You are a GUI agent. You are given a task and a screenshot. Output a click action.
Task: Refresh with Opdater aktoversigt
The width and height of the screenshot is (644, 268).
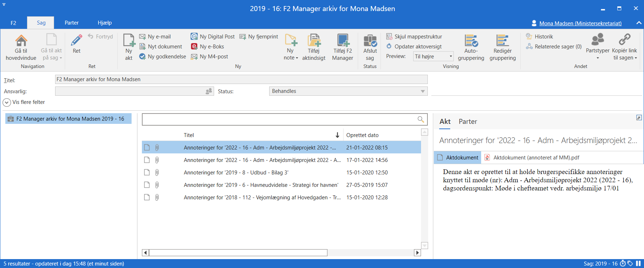coord(414,46)
